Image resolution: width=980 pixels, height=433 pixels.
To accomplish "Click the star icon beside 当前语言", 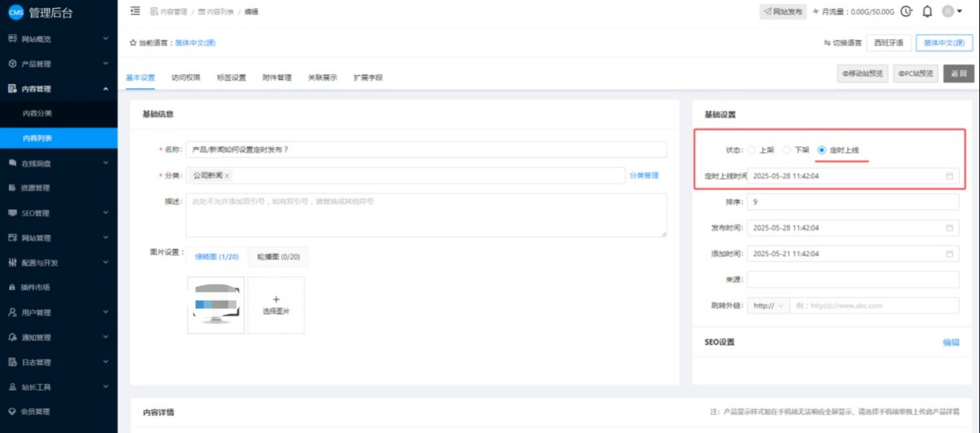I will click(x=133, y=42).
